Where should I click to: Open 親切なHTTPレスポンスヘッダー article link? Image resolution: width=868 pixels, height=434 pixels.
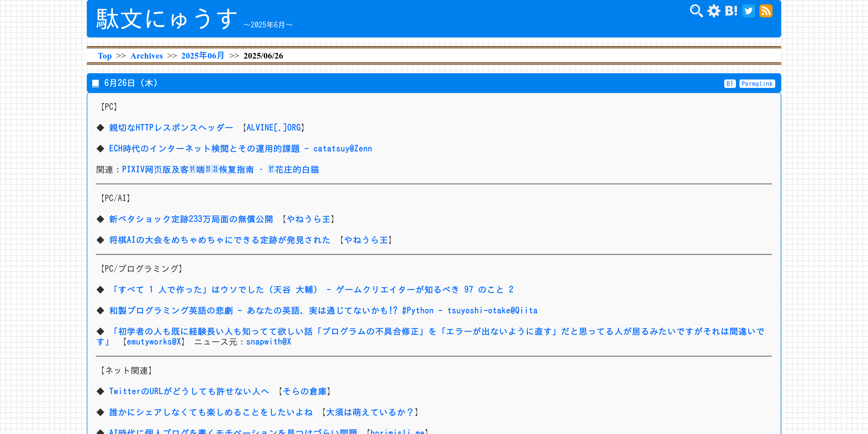[171, 128]
